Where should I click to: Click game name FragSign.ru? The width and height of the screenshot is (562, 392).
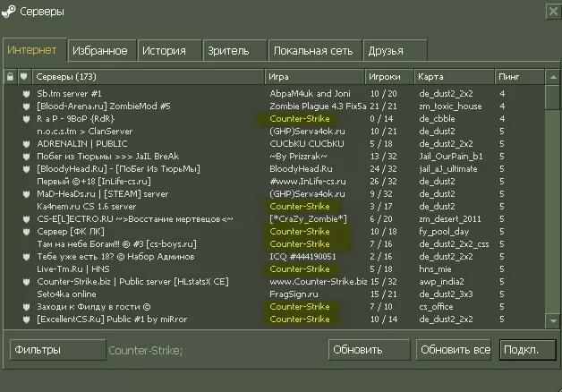click(x=294, y=294)
